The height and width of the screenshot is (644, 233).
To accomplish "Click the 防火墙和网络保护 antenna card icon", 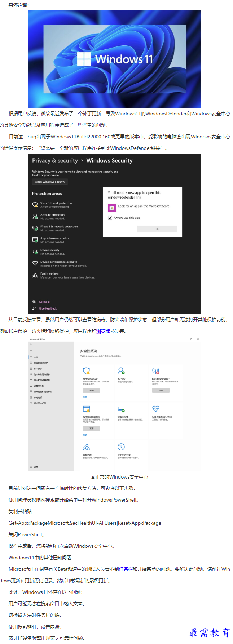I will [156, 371].
